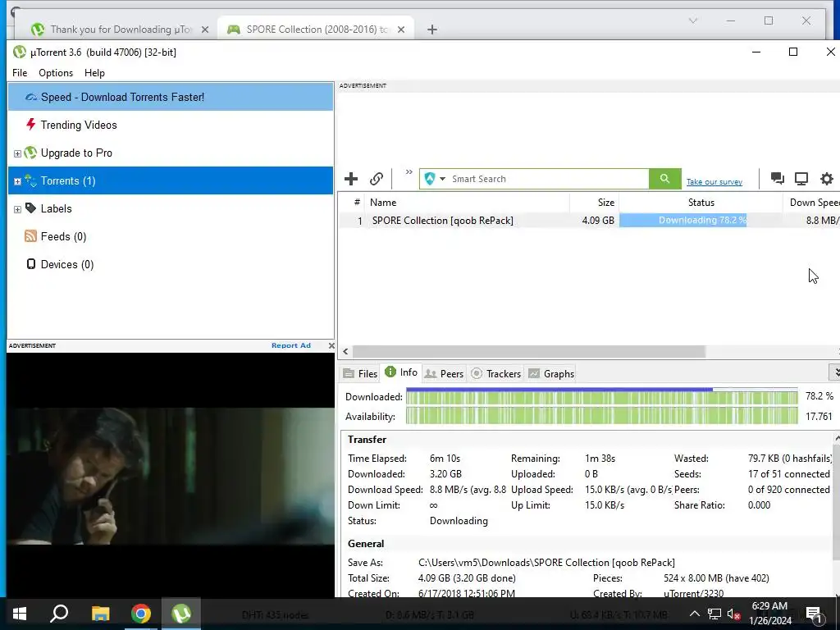Click the µTorrent taskbar icon
Viewport: 840px width, 630px height.
[x=181, y=614]
